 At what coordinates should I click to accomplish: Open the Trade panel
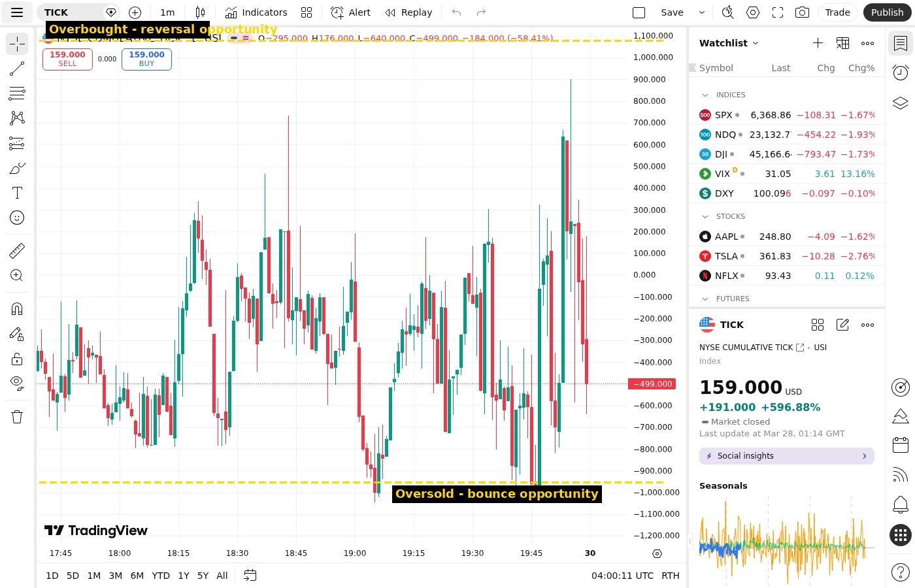click(x=837, y=12)
